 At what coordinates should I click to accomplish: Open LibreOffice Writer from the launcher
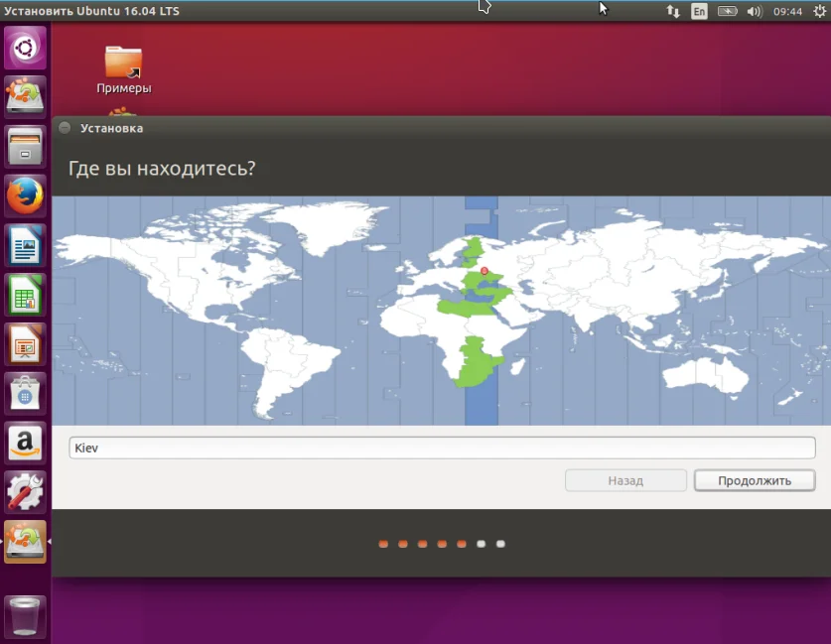coord(25,245)
